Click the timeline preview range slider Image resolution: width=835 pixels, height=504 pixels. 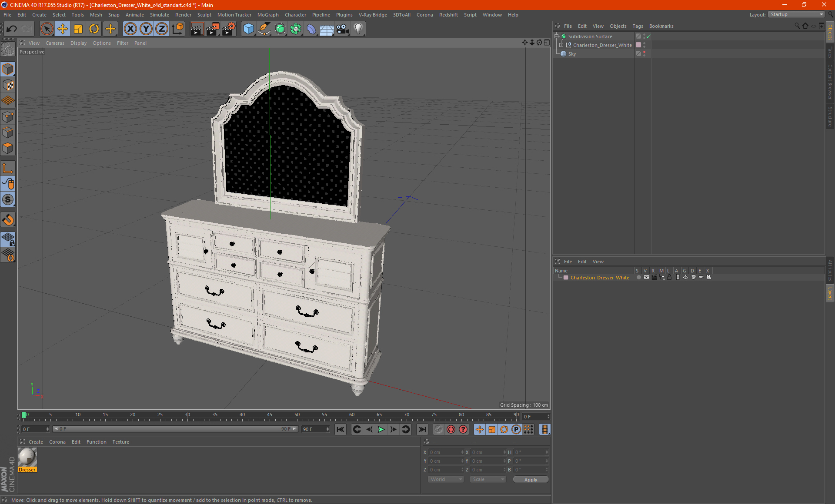click(175, 429)
